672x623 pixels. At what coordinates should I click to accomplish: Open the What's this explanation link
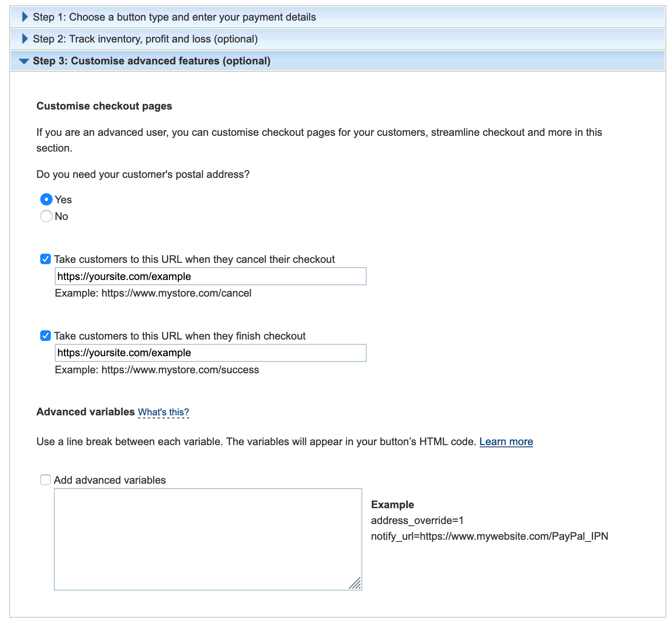pyautogui.click(x=163, y=412)
